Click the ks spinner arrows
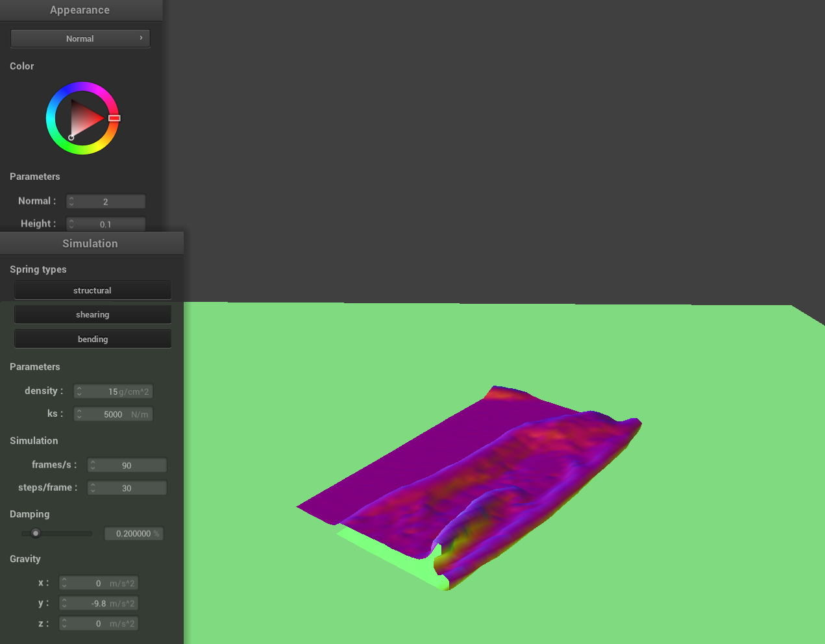Screen dimensions: 825x644 pos(79,414)
